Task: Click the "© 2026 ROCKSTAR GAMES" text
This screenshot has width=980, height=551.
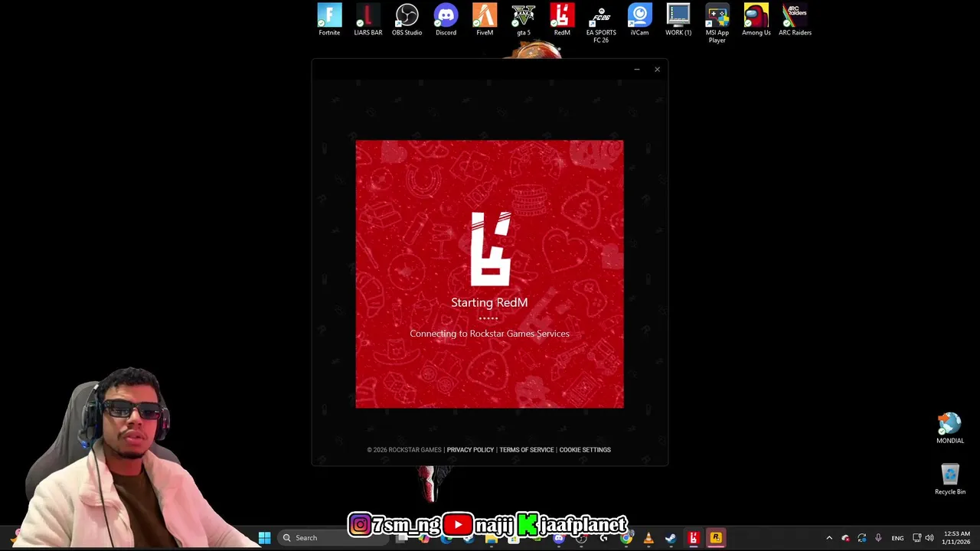Action: pyautogui.click(x=404, y=450)
